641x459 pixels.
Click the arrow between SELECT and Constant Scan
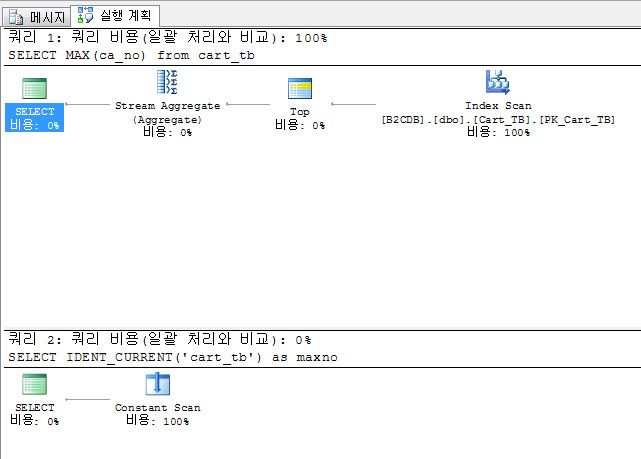pyautogui.click(x=87, y=399)
